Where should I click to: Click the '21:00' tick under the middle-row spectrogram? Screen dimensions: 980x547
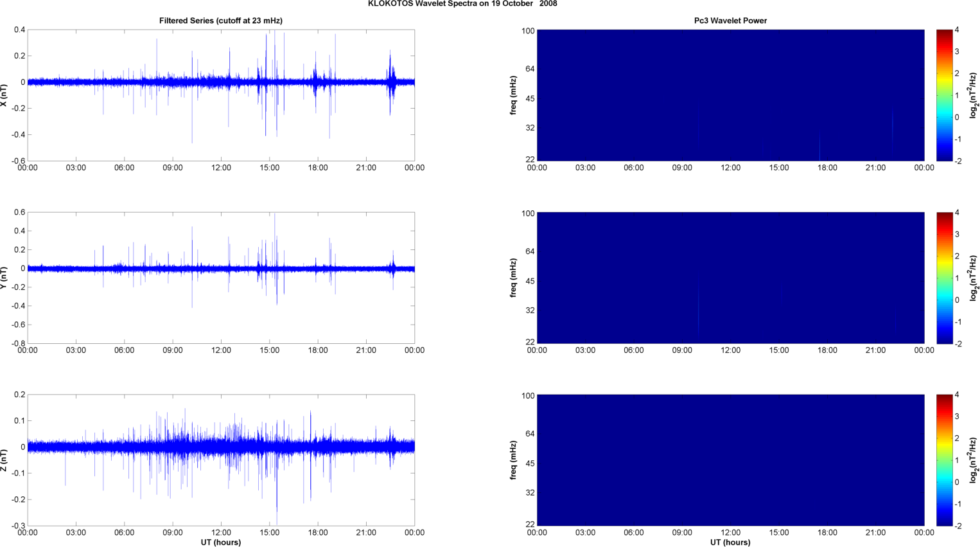click(x=876, y=350)
